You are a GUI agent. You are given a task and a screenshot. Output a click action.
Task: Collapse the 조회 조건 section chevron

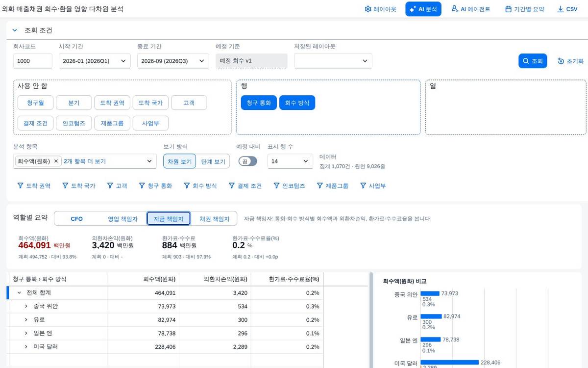(x=15, y=30)
